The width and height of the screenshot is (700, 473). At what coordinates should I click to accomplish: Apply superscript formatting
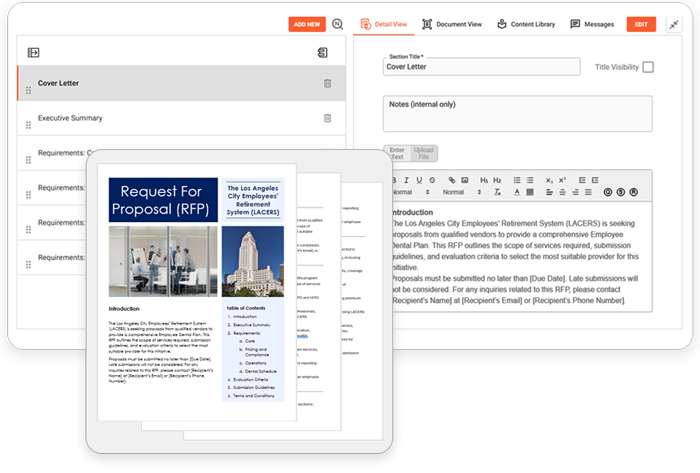(x=562, y=180)
